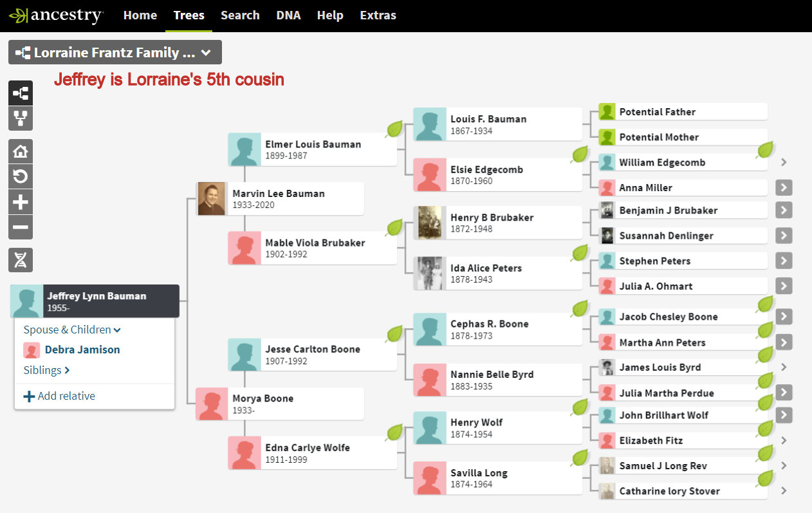Click the green leaf hint on Louis F. Bauman
Image resolution: width=812 pixels, height=513 pixels.
coord(394,129)
